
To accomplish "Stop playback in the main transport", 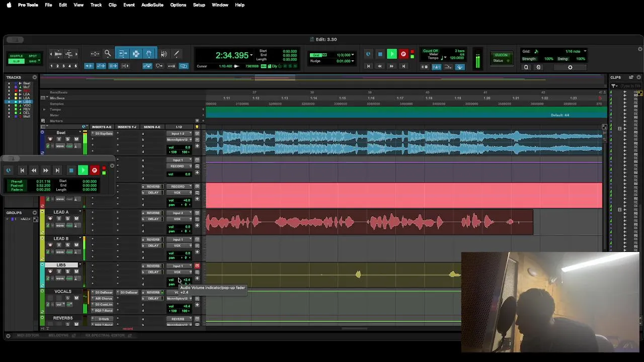I will (x=380, y=54).
